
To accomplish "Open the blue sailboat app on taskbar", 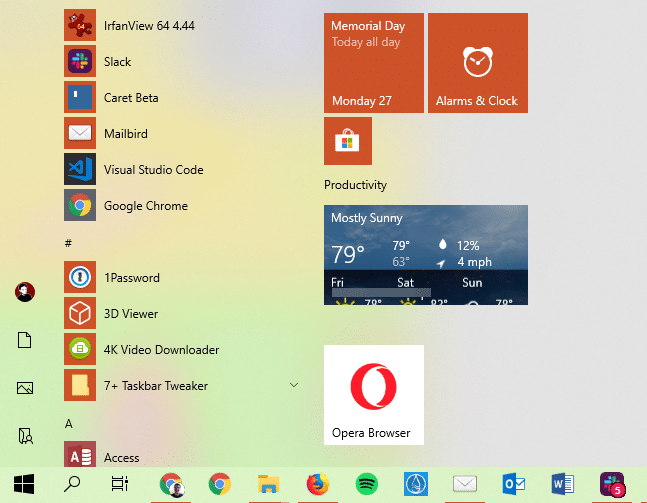I will (x=416, y=484).
